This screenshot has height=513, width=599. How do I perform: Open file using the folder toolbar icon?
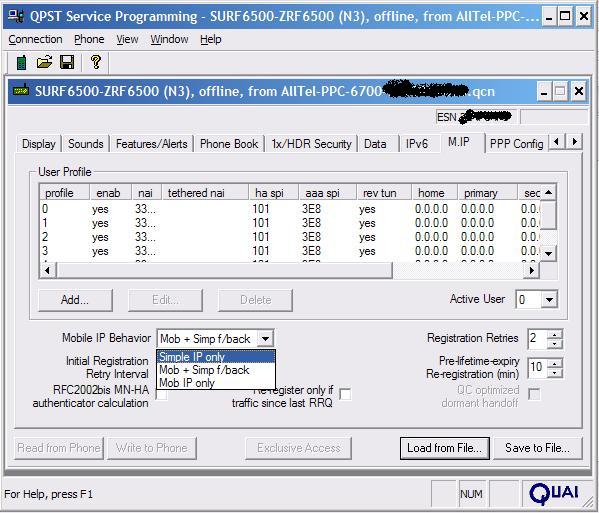pyautogui.click(x=45, y=62)
